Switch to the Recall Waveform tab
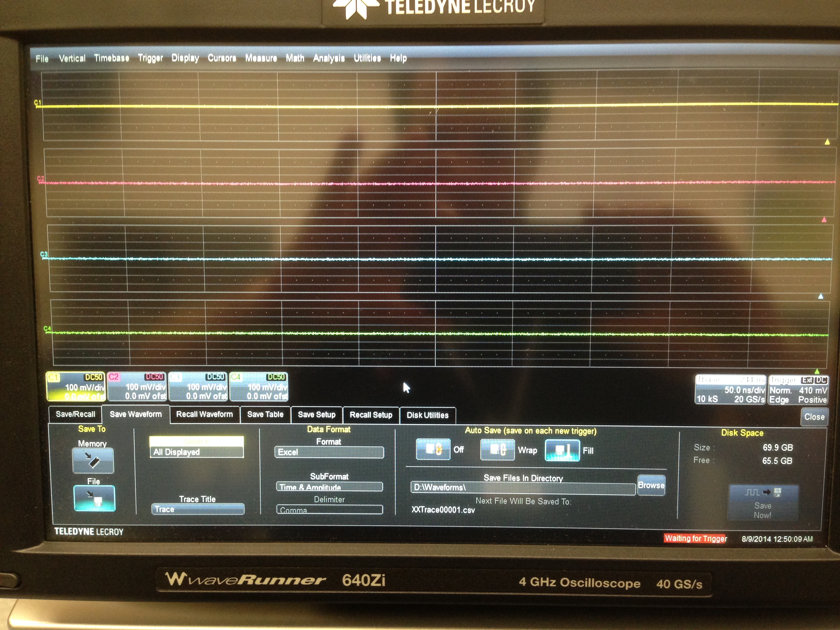The width and height of the screenshot is (840, 630). coord(204,414)
